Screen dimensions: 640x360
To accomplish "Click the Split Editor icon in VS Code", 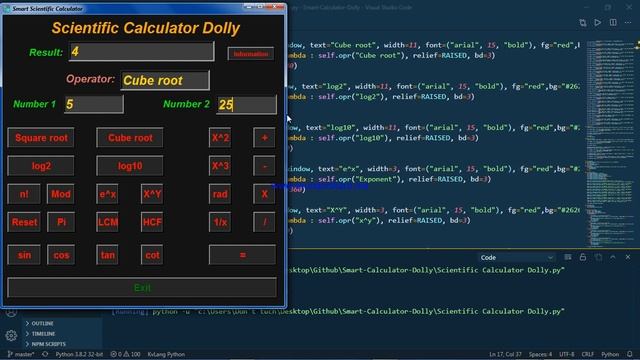I will coord(613,22).
